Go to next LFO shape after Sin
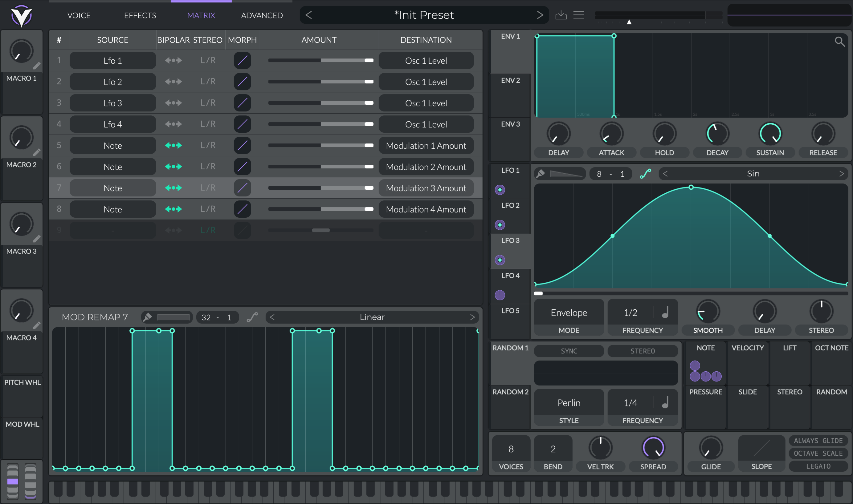This screenshot has width=853, height=504. click(842, 174)
